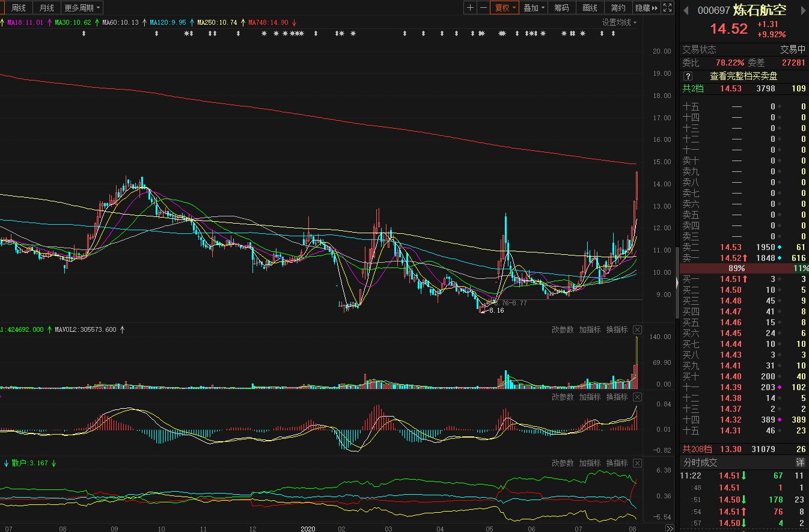Toggle the 筹码 chip distribution view

(561, 8)
